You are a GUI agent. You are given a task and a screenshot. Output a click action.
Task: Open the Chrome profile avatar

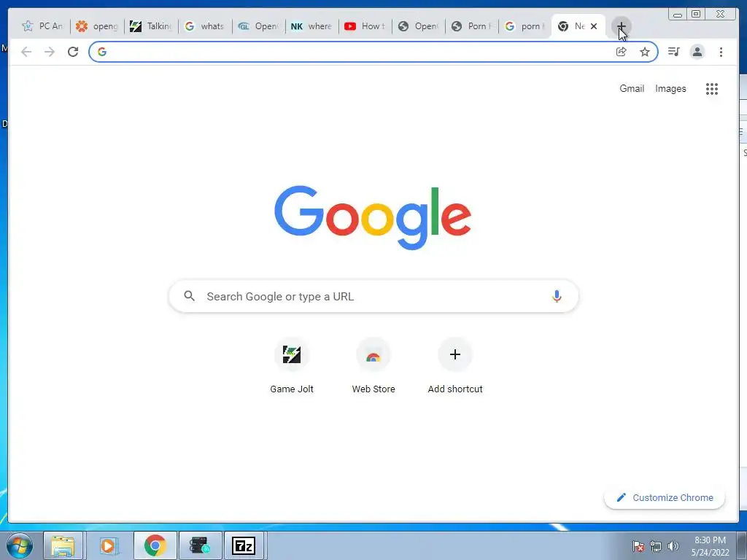tap(697, 52)
